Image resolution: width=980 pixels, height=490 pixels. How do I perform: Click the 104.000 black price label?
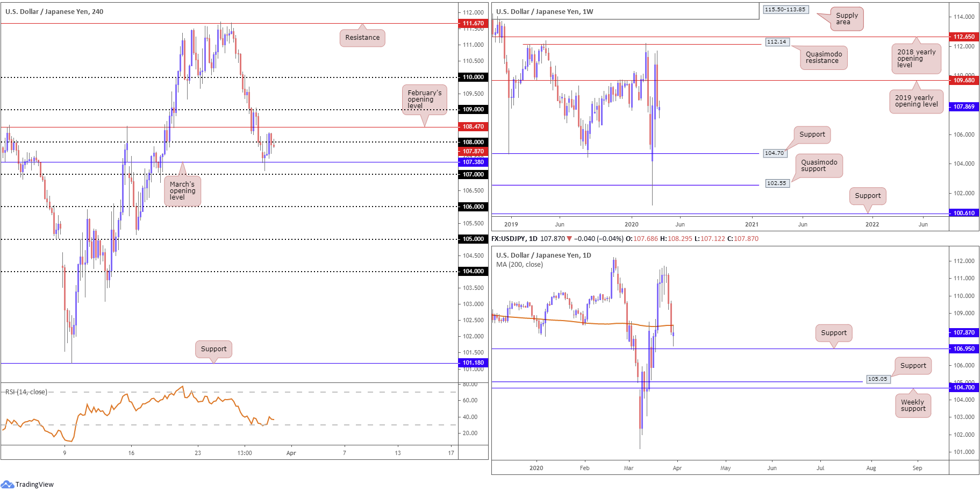point(473,271)
